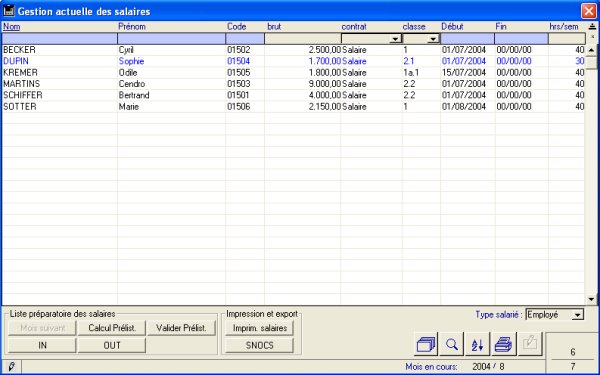Click the pencil icon in status bar
Viewport: 600px width, 375px height.
tap(11, 367)
